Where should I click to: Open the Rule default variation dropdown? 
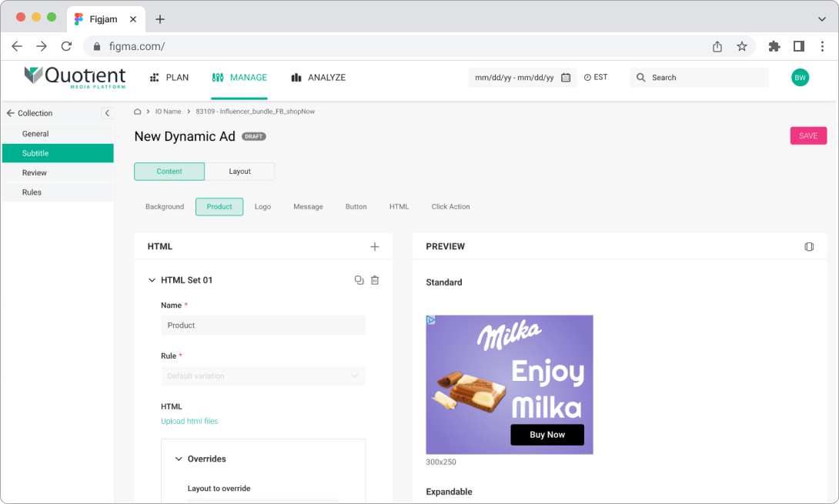263,376
